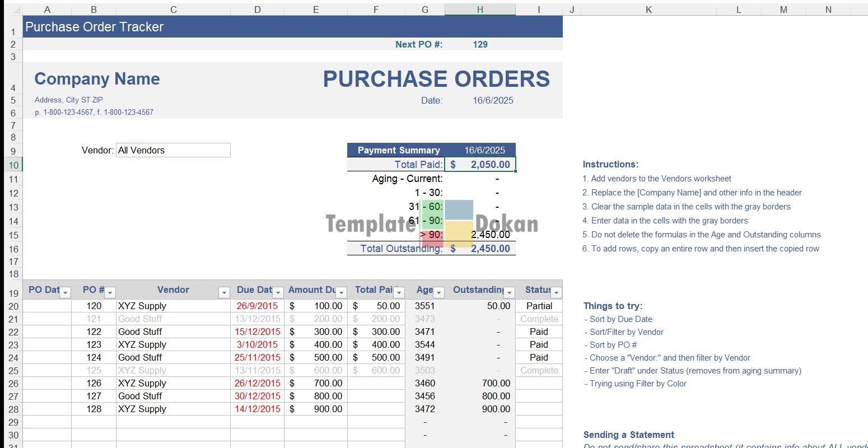Open the PO # filter dropdown
868x448 pixels.
(x=110, y=292)
